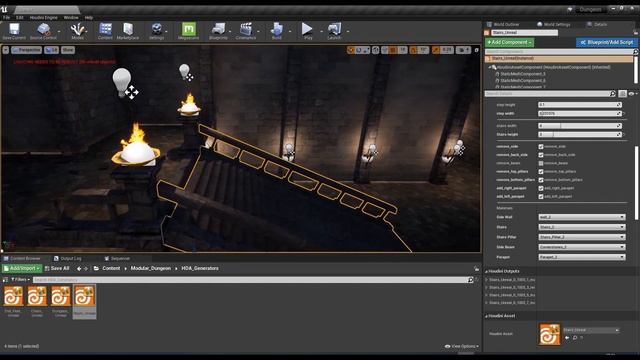Click the Houdini Asset thumbnail in Details

coord(550,334)
